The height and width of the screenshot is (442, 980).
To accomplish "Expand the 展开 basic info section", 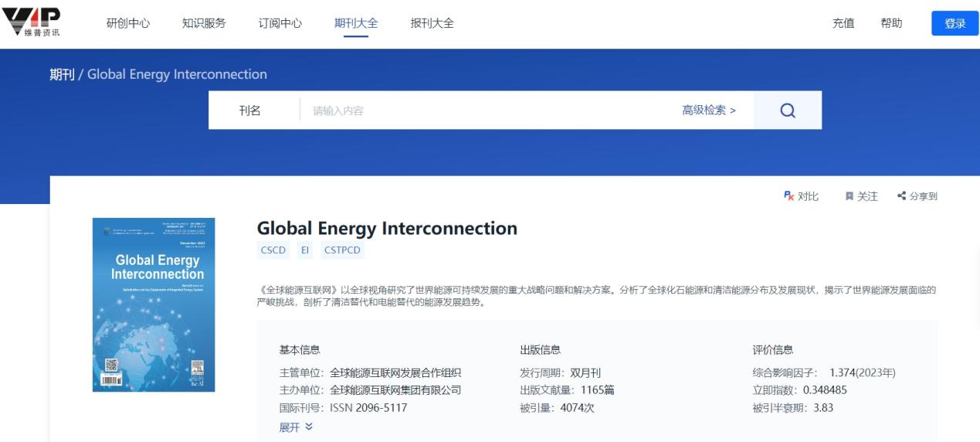I will (x=296, y=427).
